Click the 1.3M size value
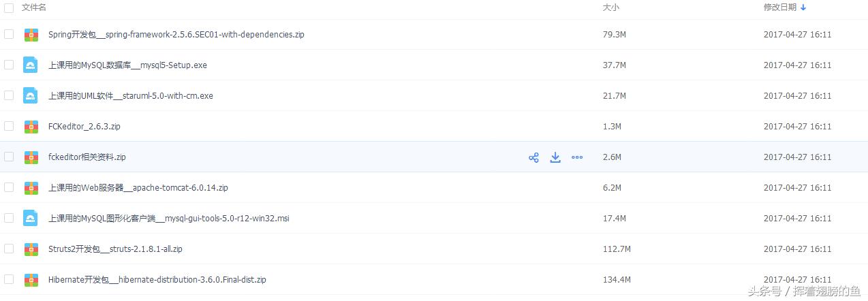The image size is (868, 301). pyautogui.click(x=613, y=127)
